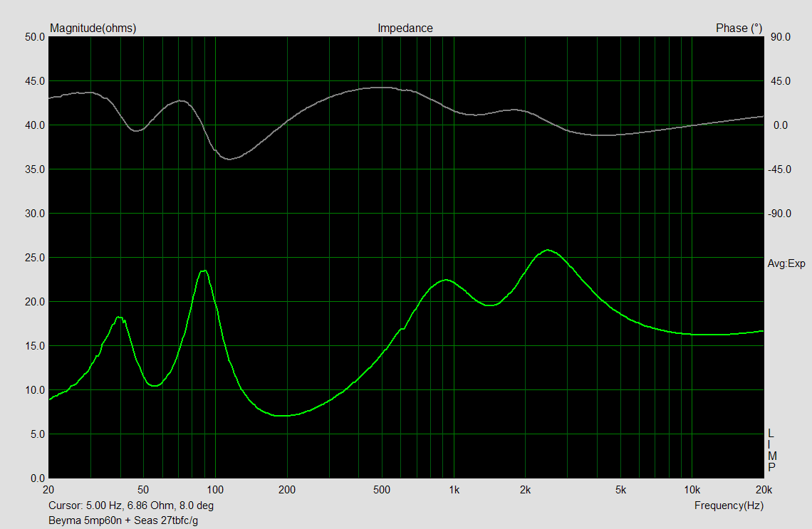This screenshot has width=812, height=529.
Task: Click the 1k frequency axis tick label
Action: pos(454,490)
